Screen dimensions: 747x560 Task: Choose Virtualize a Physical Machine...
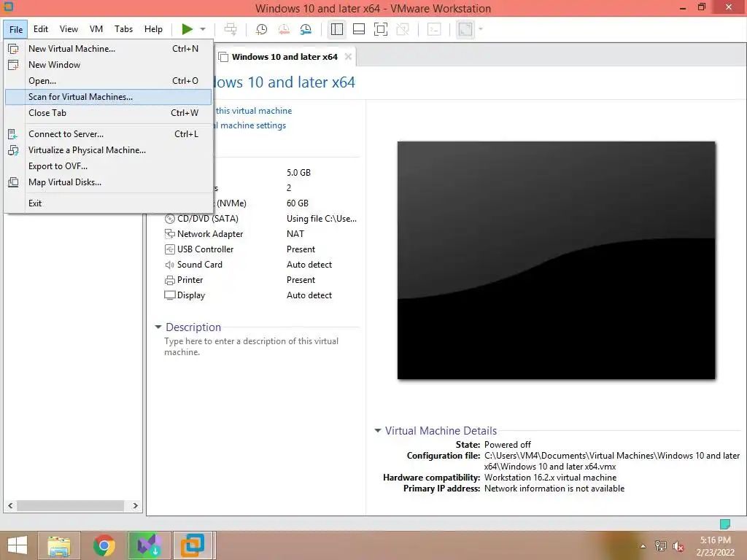[108, 150]
